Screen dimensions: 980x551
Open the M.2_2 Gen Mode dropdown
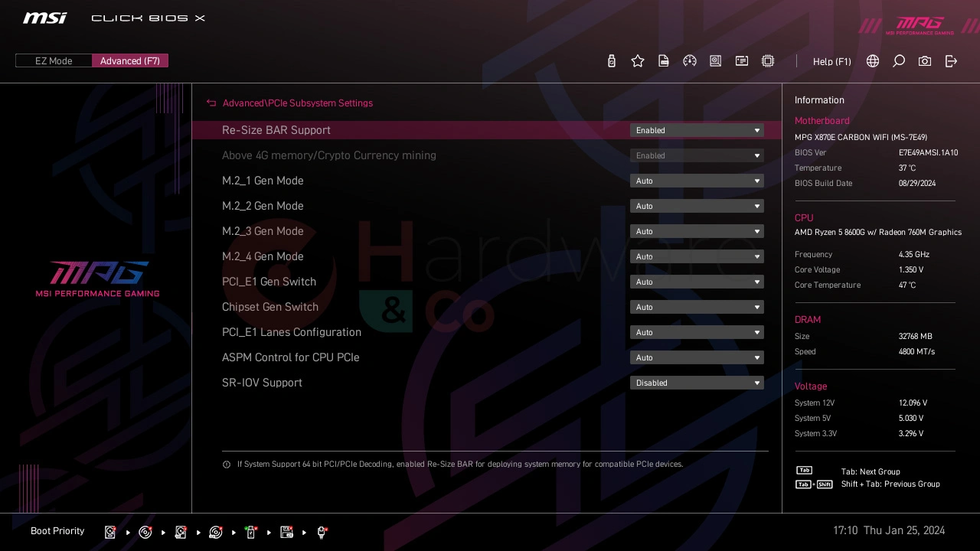697,206
